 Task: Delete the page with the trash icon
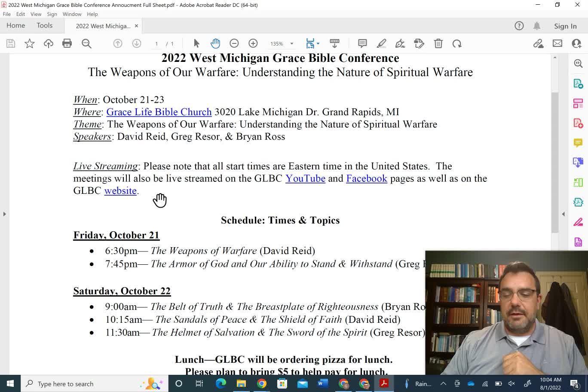click(x=438, y=43)
